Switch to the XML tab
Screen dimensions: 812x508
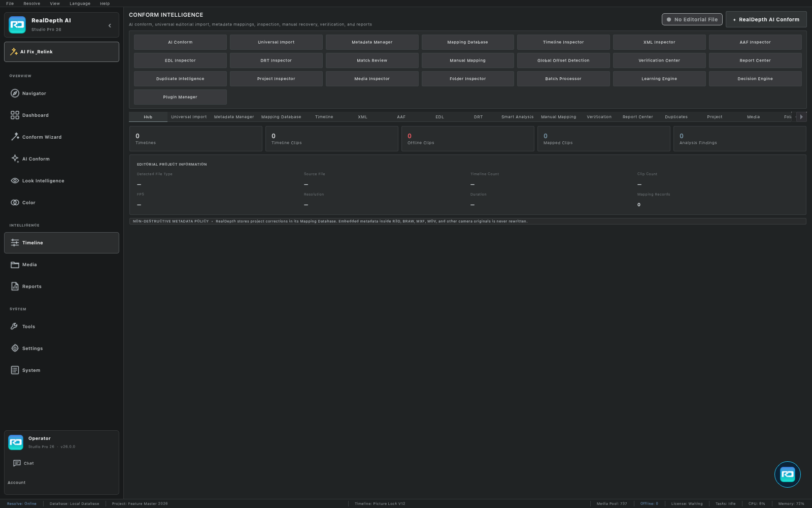pyautogui.click(x=362, y=117)
